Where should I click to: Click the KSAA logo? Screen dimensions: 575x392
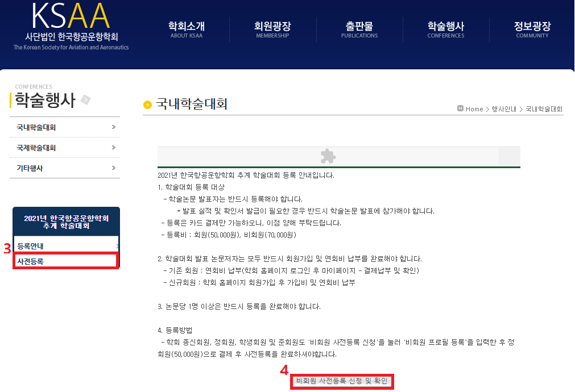click(x=71, y=16)
